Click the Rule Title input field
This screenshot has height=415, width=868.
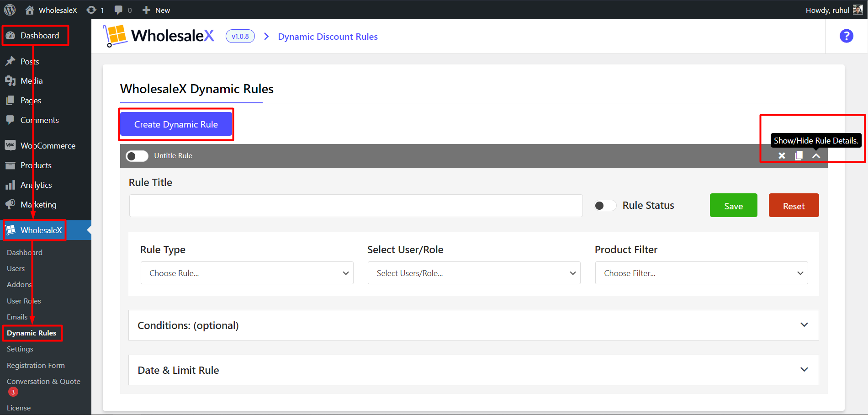click(x=356, y=206)
